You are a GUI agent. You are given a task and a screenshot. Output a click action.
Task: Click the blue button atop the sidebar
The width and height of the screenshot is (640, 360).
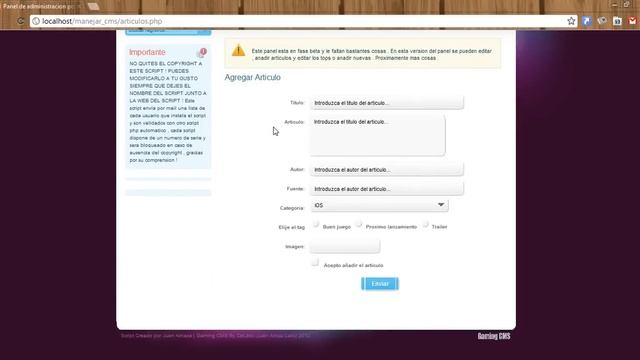tap(168, 32)
